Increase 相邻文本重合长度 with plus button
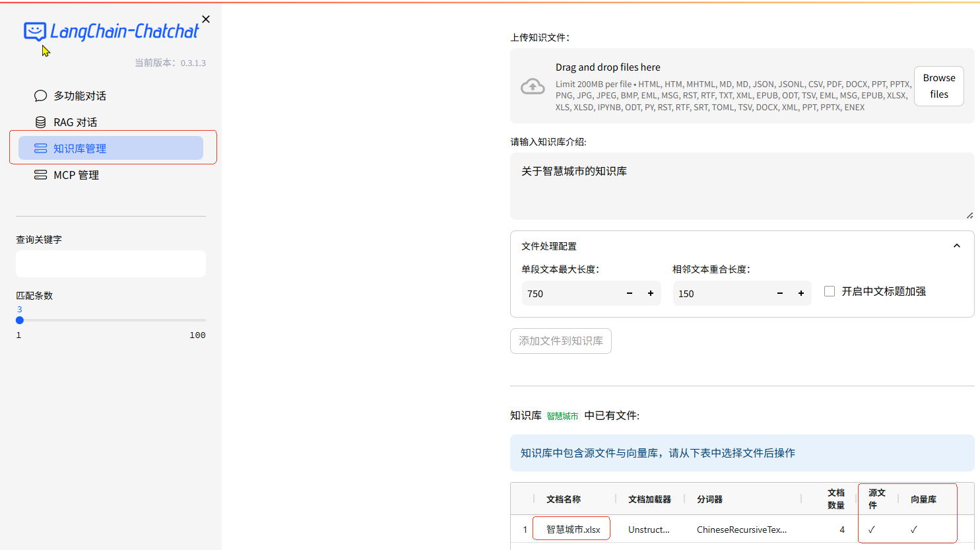The height and width of the screenshot is (550, 980). pyautogui.click(x=800, y=293)
